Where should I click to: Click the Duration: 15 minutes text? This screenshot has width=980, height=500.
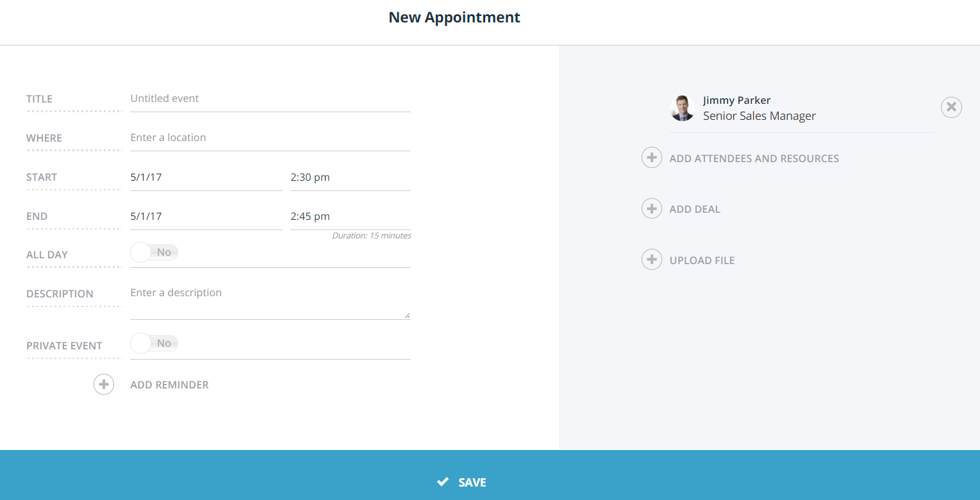(x=372, y=236)
